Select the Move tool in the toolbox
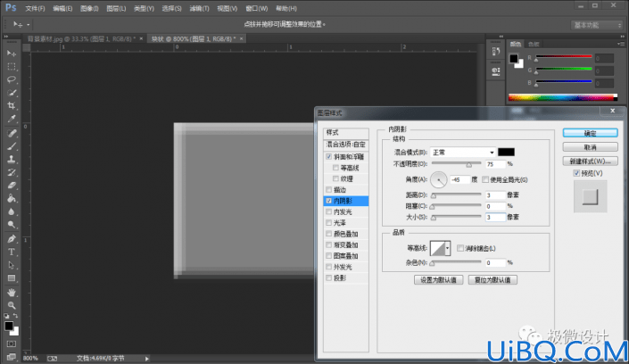The image size is (629, 364). (12, 54)
